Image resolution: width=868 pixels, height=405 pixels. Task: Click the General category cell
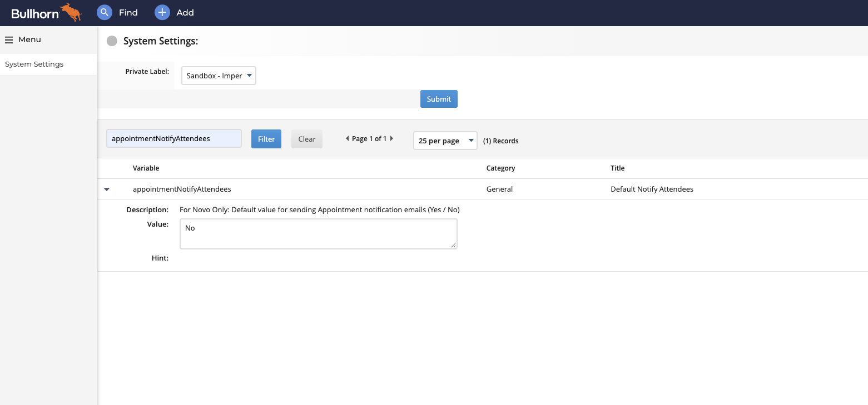499,189
